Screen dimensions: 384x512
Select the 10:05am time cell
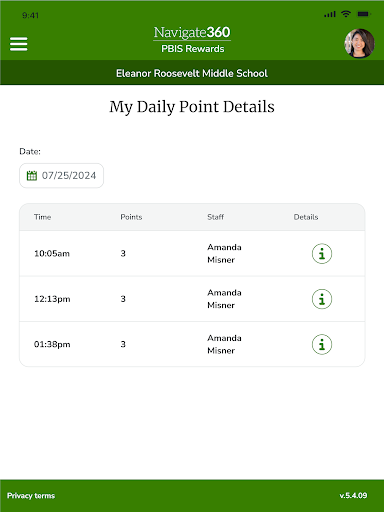(x=52, y=254)
